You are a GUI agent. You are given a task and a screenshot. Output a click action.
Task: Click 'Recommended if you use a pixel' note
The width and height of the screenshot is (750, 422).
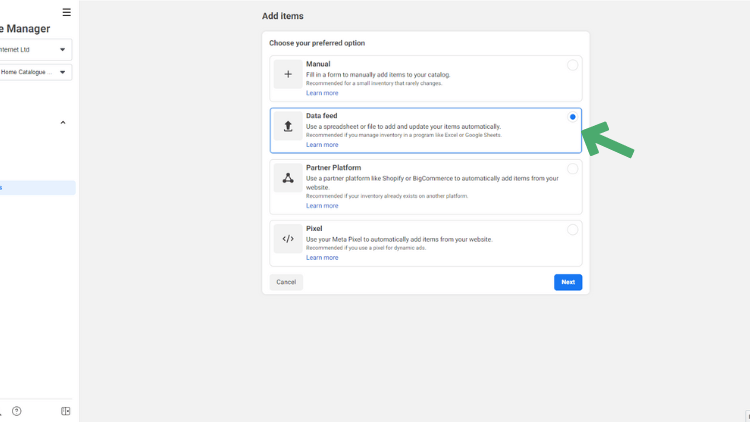(x=366, y=248)
